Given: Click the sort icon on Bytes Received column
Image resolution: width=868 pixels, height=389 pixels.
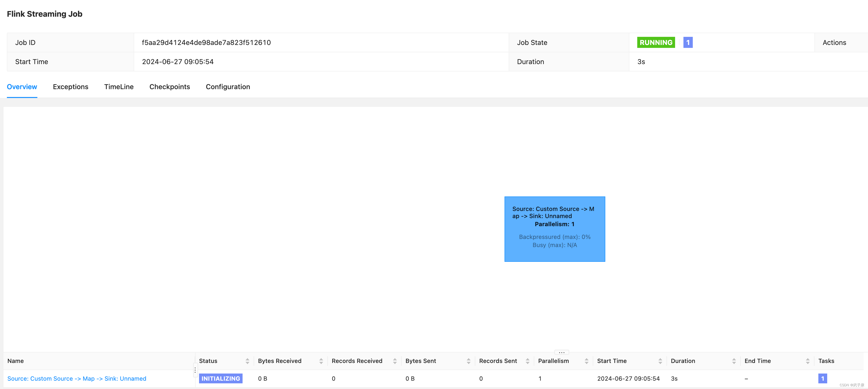Looking at the screenshot, I should point(321,361).
